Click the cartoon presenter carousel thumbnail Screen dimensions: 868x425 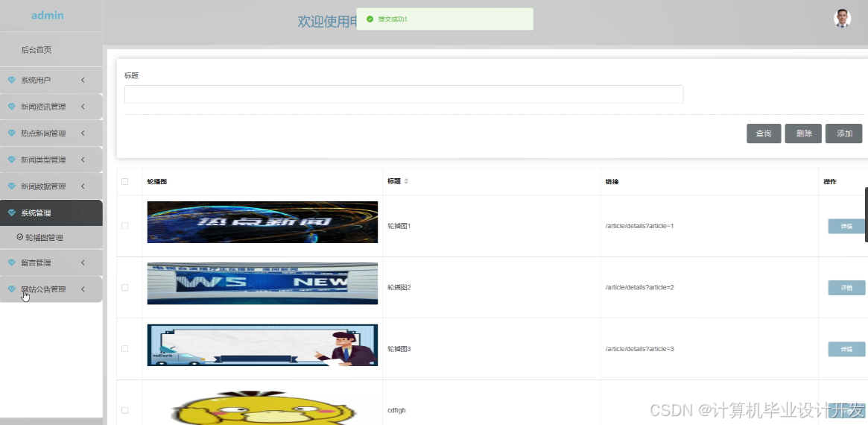(262, 345)
